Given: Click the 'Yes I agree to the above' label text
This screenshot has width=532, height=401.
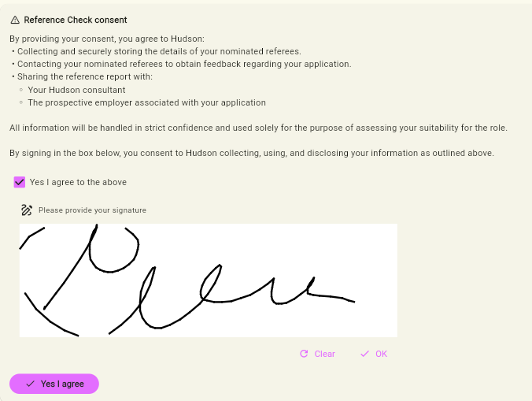Looking at the screenshot, I should (78, 182).
